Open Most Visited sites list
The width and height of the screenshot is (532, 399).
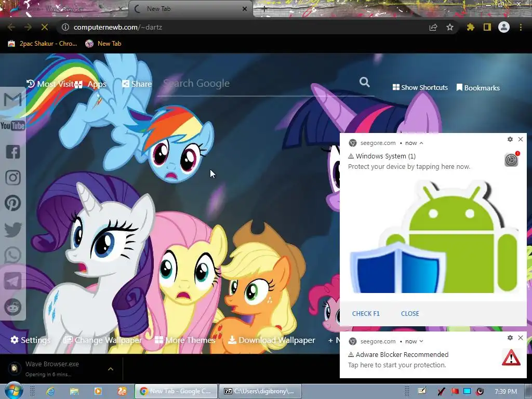point(50,84)
